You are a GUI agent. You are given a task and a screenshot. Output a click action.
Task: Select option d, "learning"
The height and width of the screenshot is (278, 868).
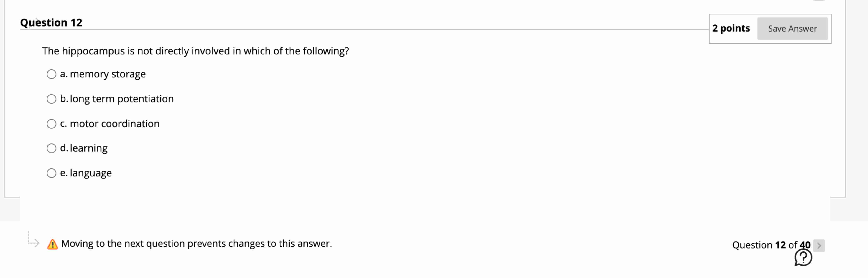51,148
